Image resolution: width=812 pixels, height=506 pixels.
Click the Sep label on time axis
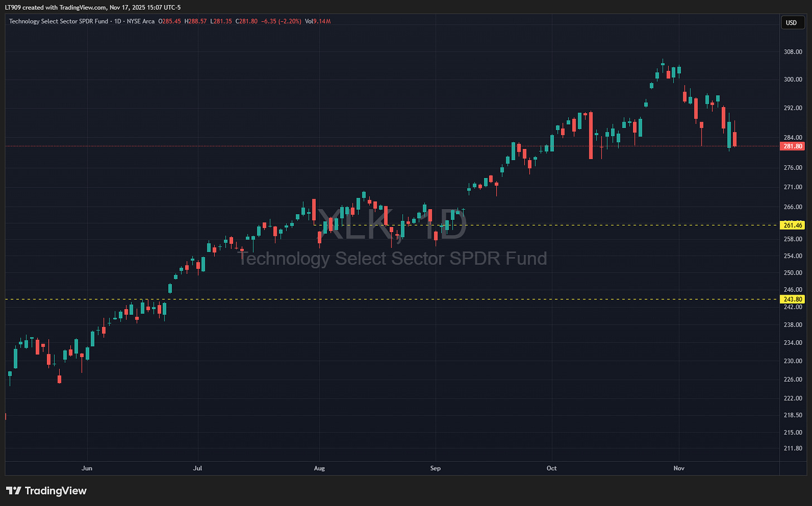coord(436,468)
